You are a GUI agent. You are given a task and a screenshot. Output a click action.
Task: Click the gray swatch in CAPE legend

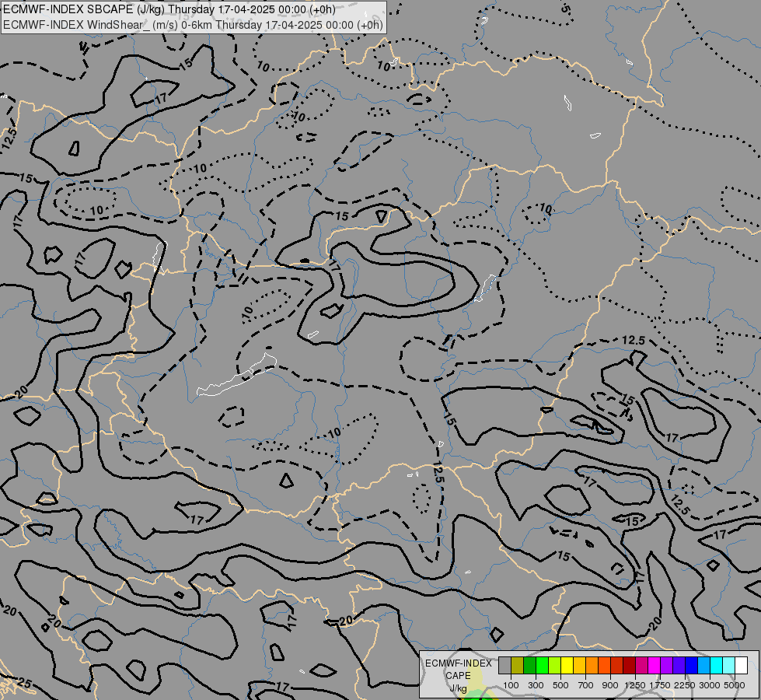pyautogui.click(x=504, y=665)
